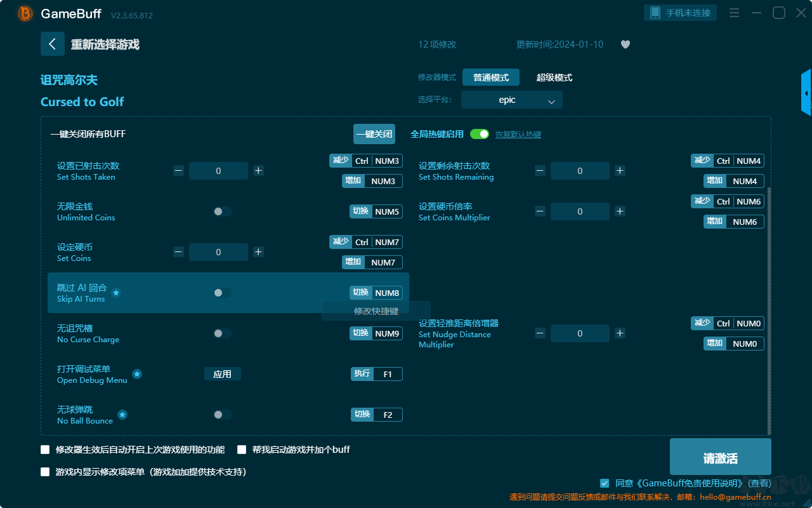Click NUM5 toggle hotkey for Unlimited Coins

click(x=376, y=211)
